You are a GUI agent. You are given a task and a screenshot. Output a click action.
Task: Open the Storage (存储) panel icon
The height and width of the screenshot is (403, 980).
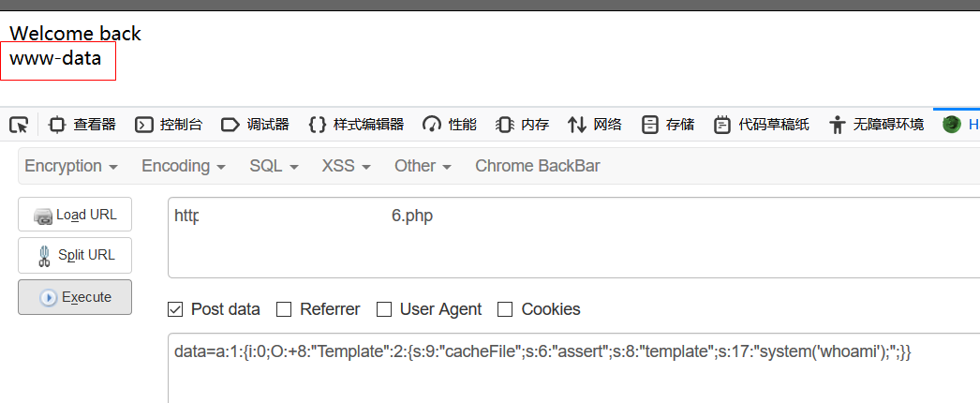click(x=650, y=125)
